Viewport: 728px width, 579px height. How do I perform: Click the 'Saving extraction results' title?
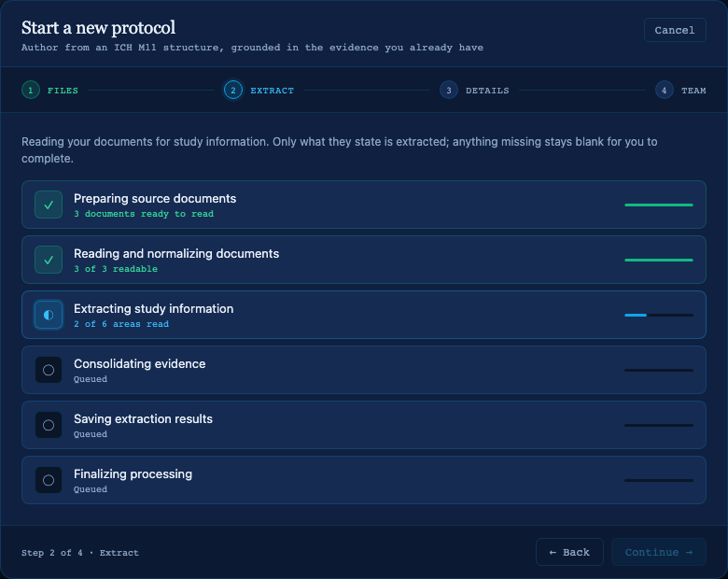(143, 418)
